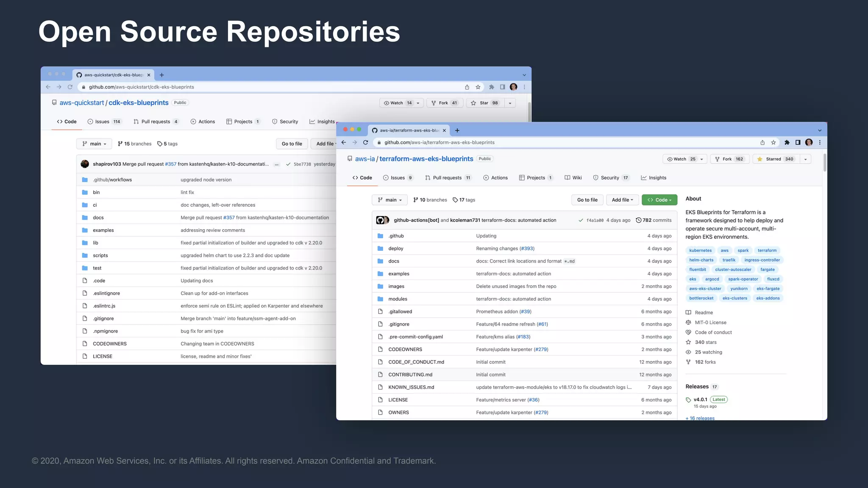Expand the Add file dropdown in terraform repo
The image size is (868, 488).
(622, 200)
